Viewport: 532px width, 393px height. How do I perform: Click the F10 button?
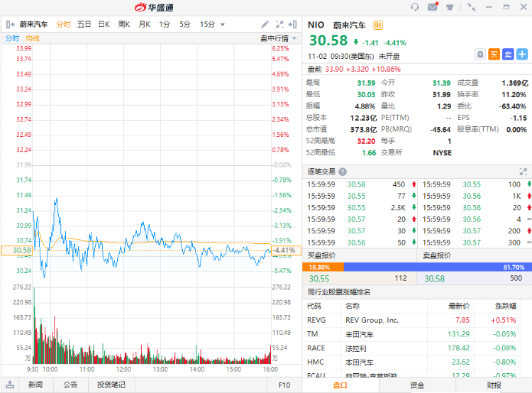[284, 385]
